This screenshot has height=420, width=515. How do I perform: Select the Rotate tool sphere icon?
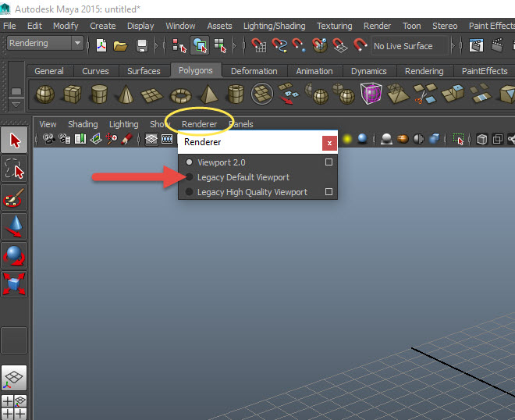14,255
